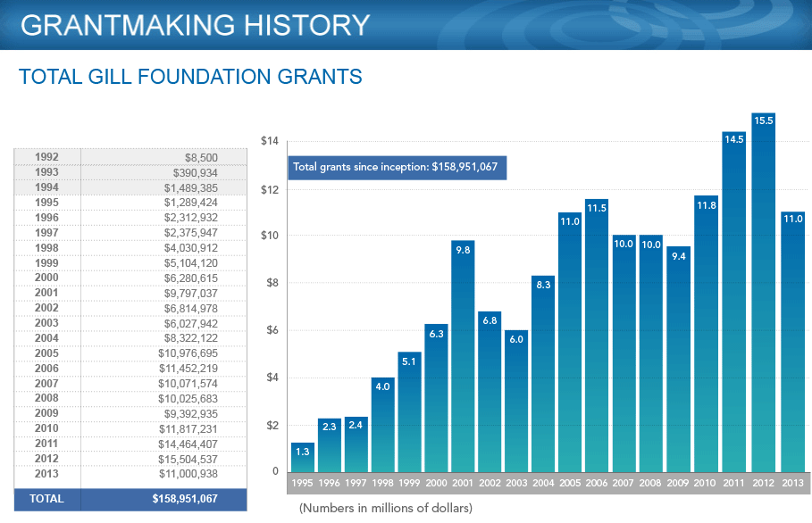Click the $6 axis label

272,330
